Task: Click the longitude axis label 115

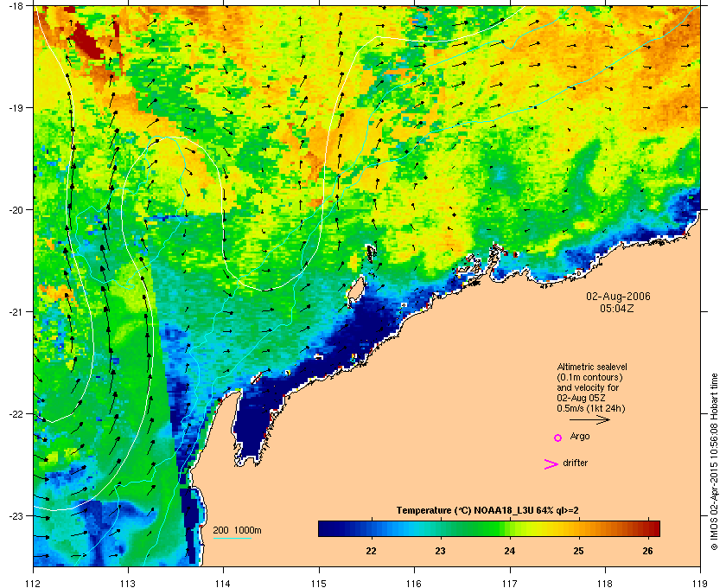Action: point(319,583)
